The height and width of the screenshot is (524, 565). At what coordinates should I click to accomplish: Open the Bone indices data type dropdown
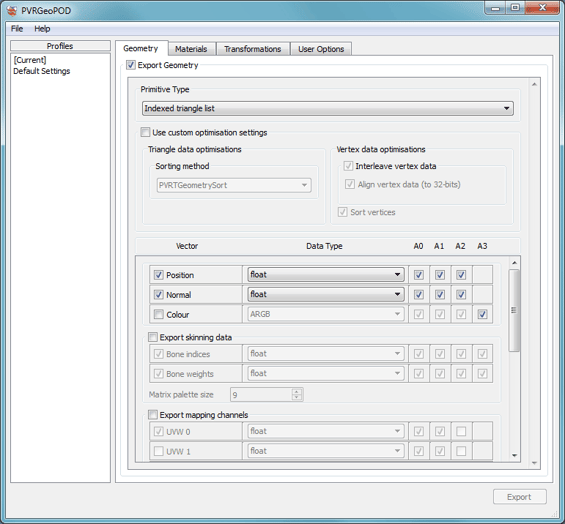coord(326,354)
